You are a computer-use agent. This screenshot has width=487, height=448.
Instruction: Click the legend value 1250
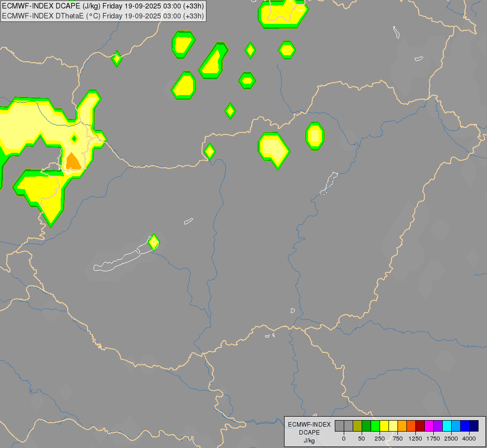pyautogui.click(x=415, y=439)
